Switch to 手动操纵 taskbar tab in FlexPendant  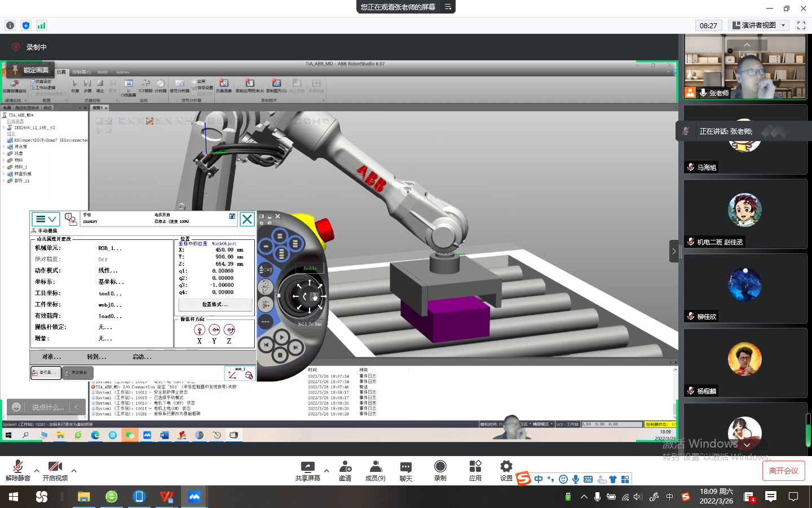(78, 373)
